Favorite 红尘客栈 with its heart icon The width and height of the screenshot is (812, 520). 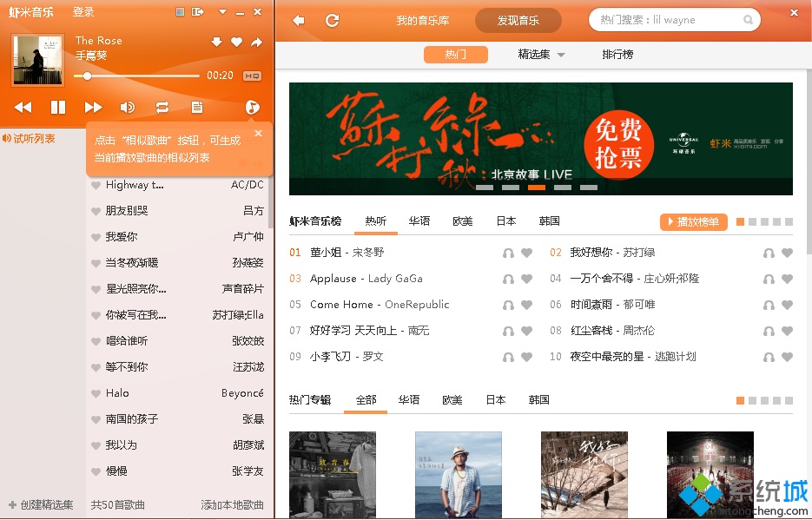[787, 331]
